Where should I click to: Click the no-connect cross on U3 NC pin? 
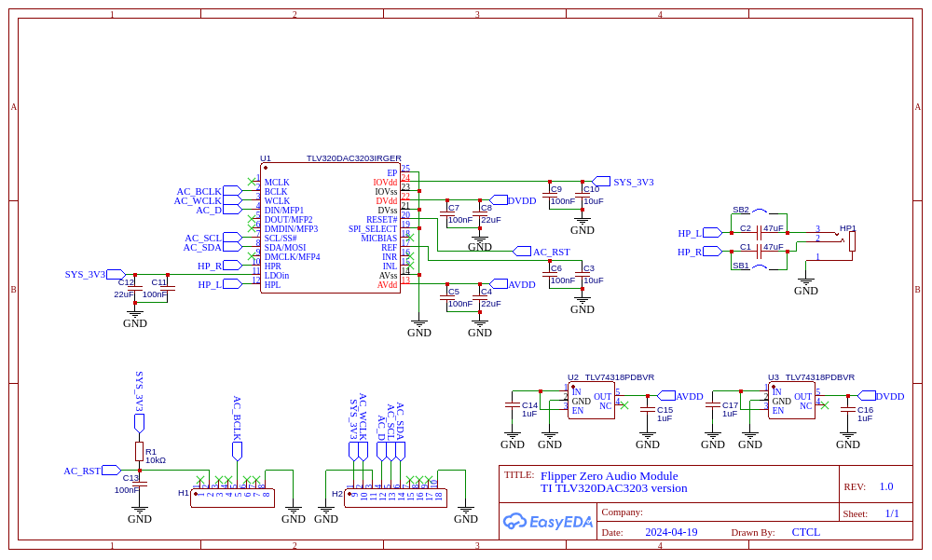coord(825,405)
